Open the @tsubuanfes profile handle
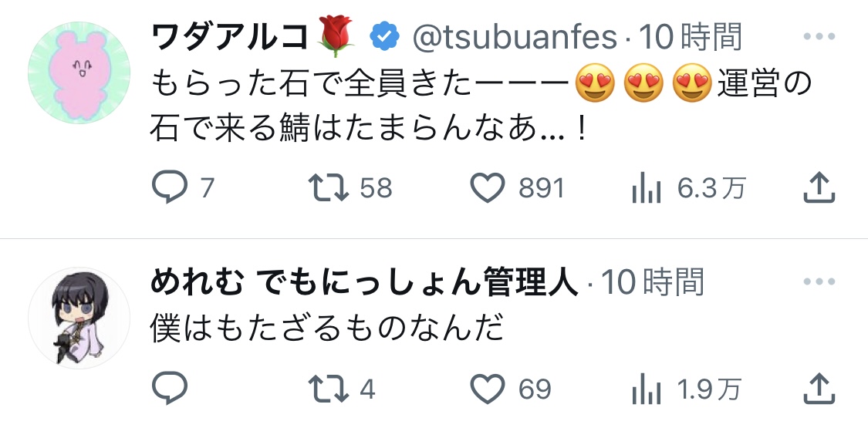Screen dimensions: 868x438 515,37
